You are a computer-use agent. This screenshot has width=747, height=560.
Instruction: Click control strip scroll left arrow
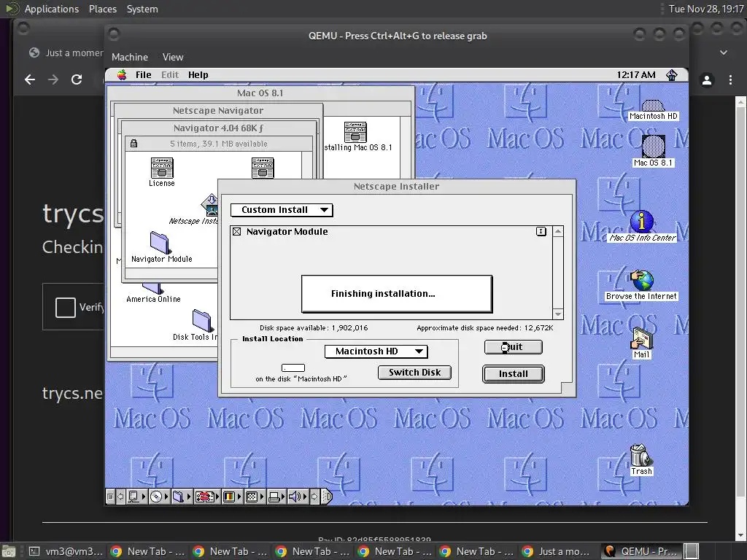point(120,497)
